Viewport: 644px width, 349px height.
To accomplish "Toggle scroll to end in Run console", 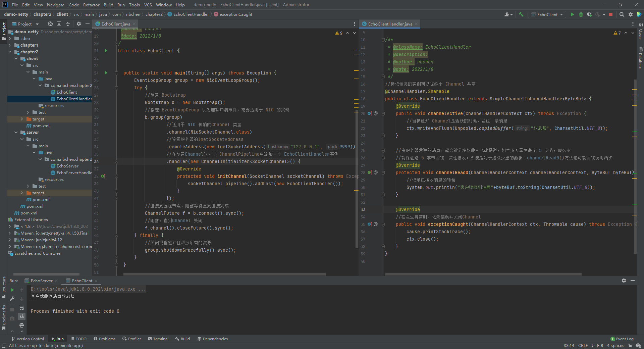I will pos(22,316).
